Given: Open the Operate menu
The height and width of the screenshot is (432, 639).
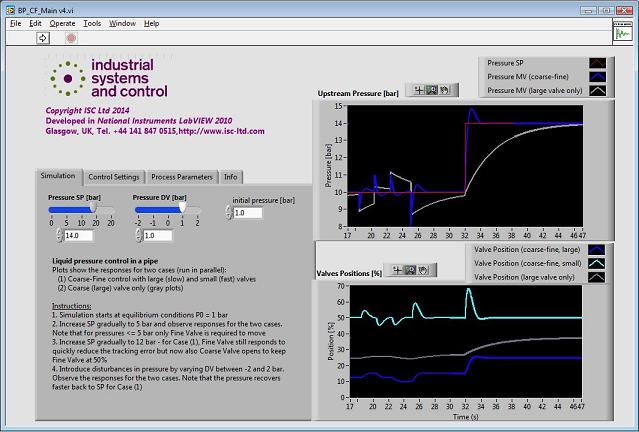Looking at the screenshot, I should click(62, 24).
